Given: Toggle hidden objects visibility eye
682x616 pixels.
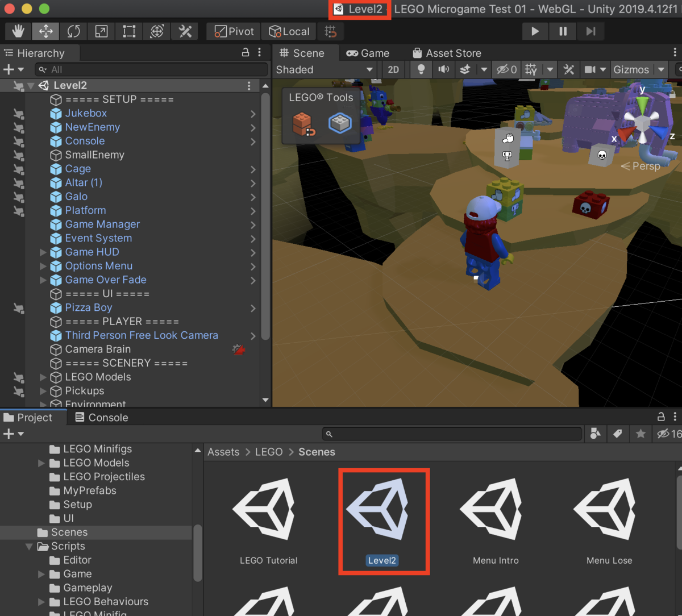Looking at the screenshot, I should pyautogui.click(x=506, y=69).
